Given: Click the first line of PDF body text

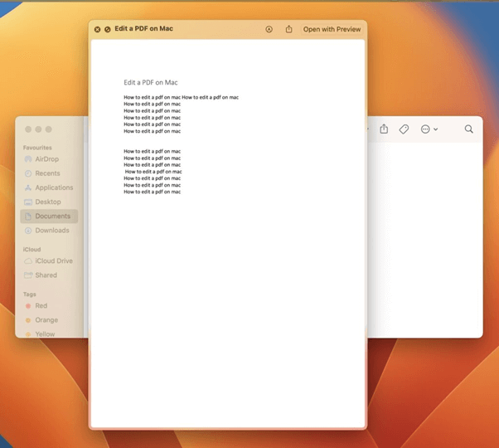Looking at the screenshot, I should [181, 97].
